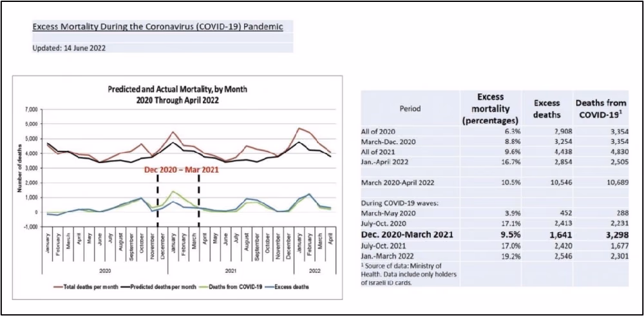
Task: Click the 452 excess deaths cell
Action: pos(566,213)
